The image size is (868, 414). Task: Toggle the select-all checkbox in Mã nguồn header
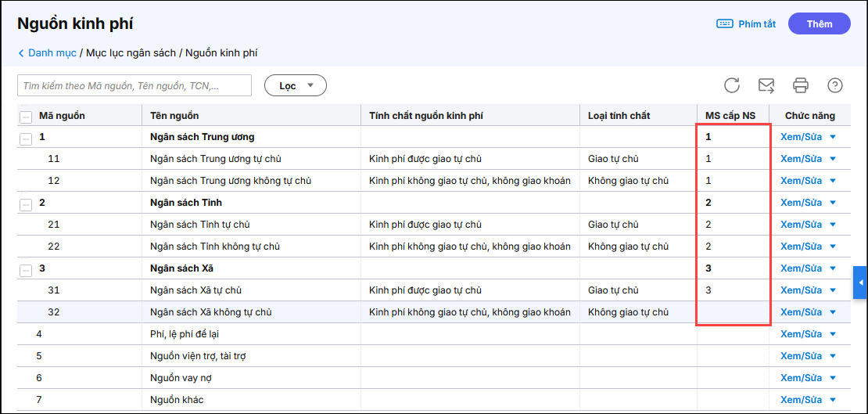[x=26, y=117]
